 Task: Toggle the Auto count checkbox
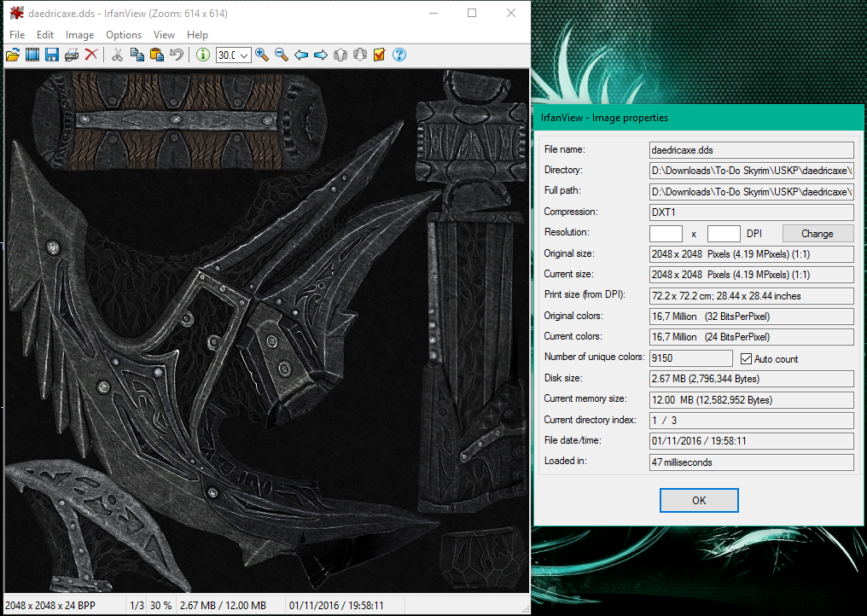[x=746, y=359]
